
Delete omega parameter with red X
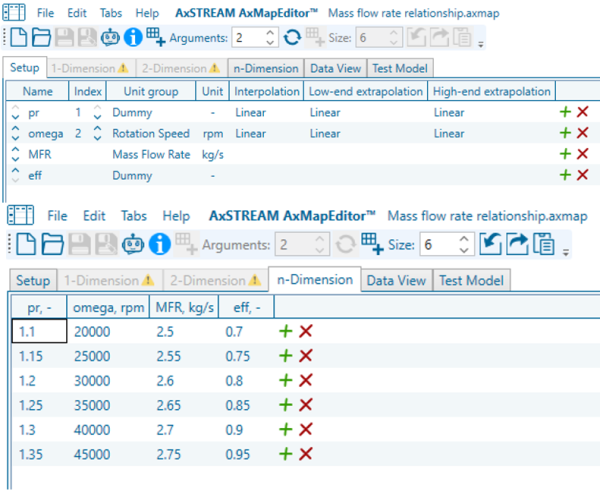tap(582, 133)
